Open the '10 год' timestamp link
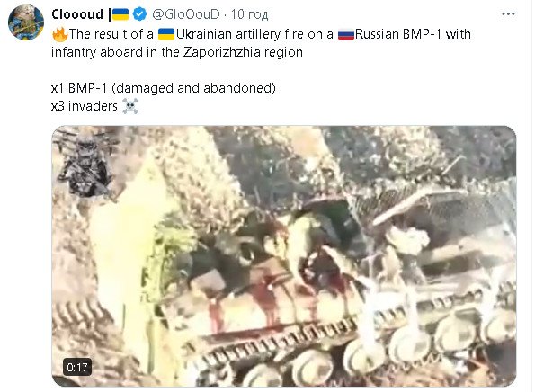Screen dimensions: 535x392 coord(249,14)
